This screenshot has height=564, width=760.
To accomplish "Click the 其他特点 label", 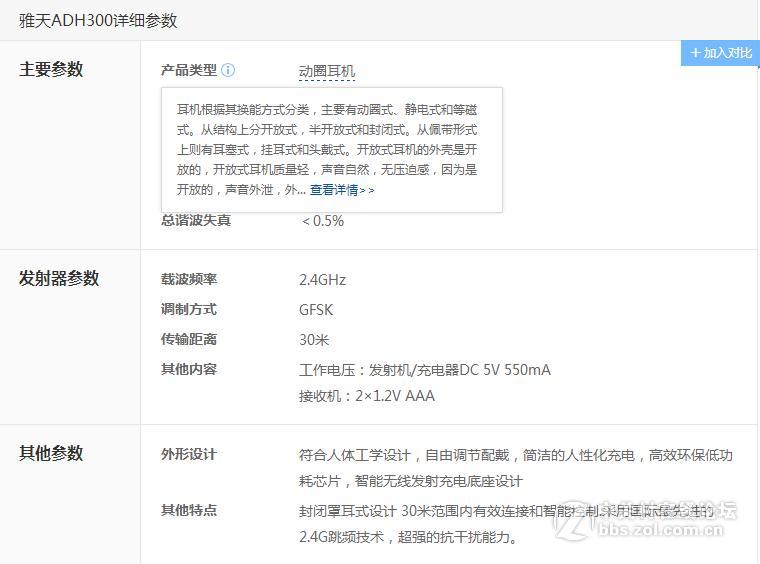I will point(189,510).
